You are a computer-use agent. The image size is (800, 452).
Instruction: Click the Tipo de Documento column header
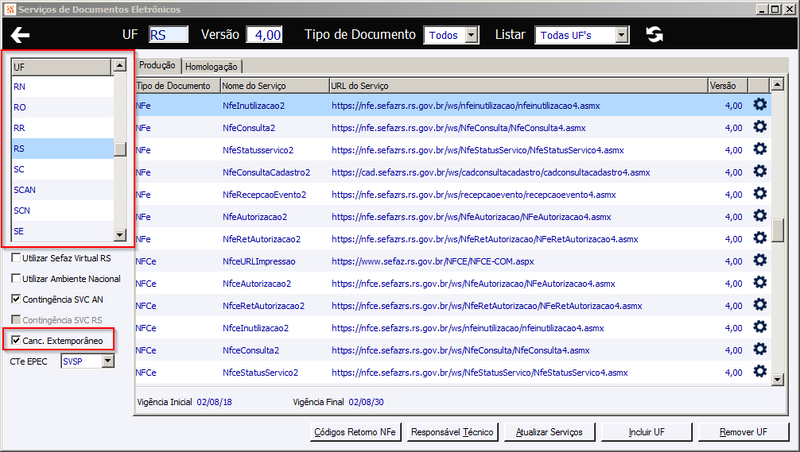(178, 86)
